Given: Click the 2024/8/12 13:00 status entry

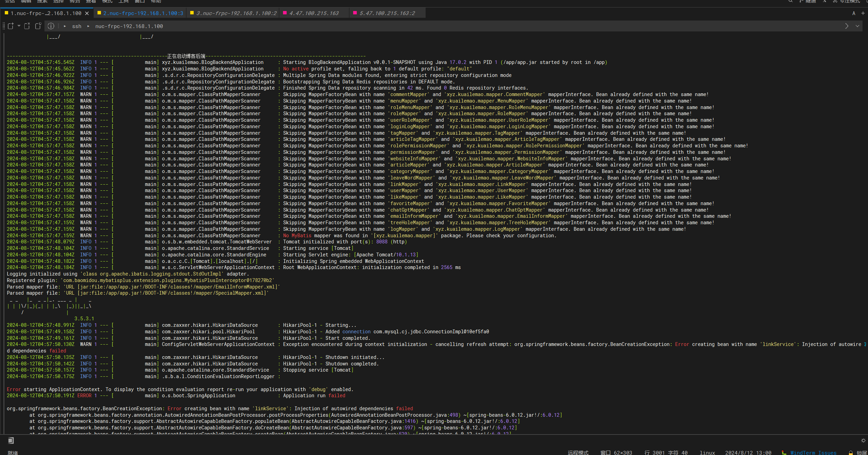Looking at the screenshot, I should (748, 452).
